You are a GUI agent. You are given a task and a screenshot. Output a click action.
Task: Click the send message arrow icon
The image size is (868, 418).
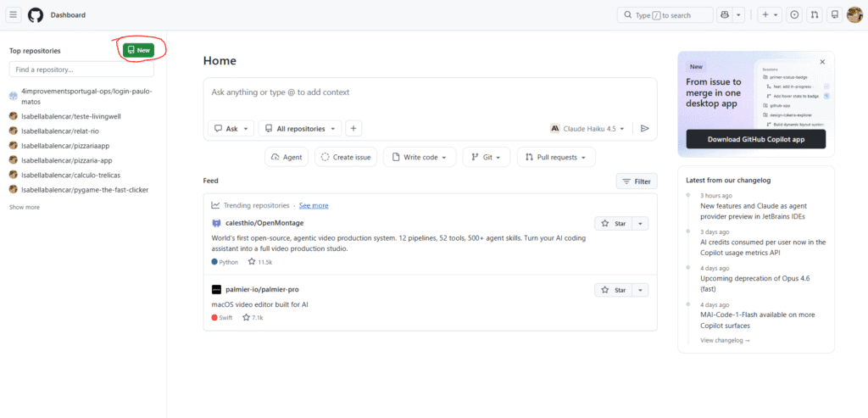[x=644, y=128]
